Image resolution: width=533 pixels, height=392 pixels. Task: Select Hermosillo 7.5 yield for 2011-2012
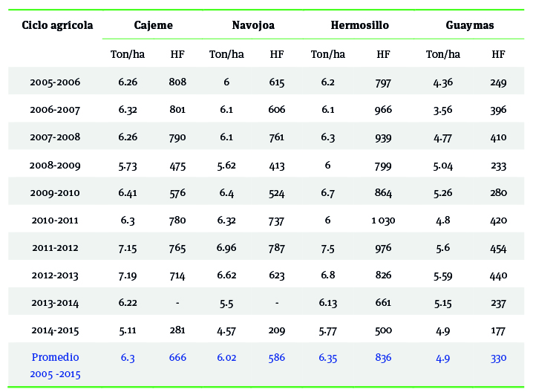pos(327,247)
